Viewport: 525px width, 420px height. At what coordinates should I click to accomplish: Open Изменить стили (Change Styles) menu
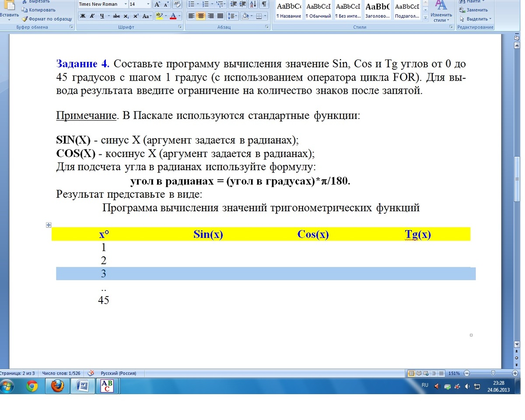(440, 11)
